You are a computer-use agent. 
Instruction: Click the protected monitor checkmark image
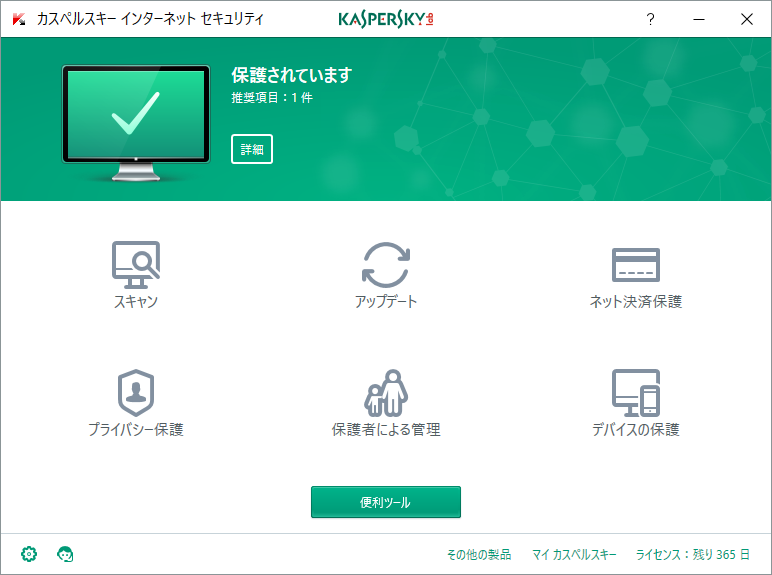coord(136,123)
